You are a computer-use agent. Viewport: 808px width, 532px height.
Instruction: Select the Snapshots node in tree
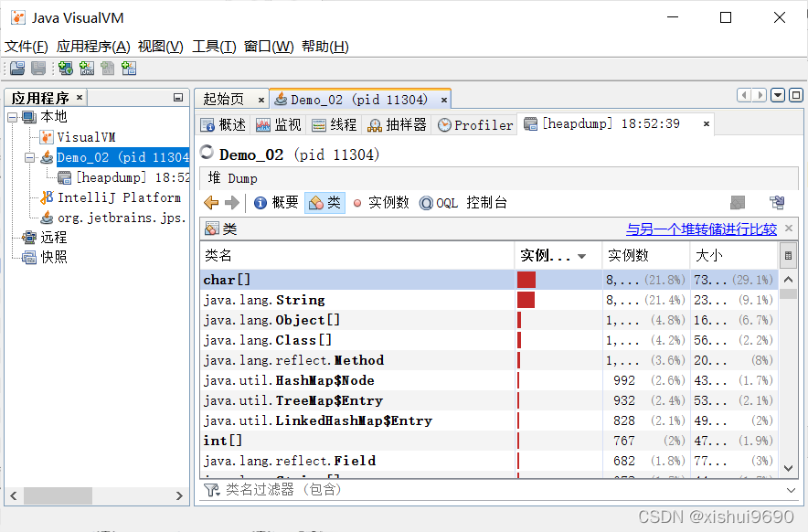[x=54, y=257]
